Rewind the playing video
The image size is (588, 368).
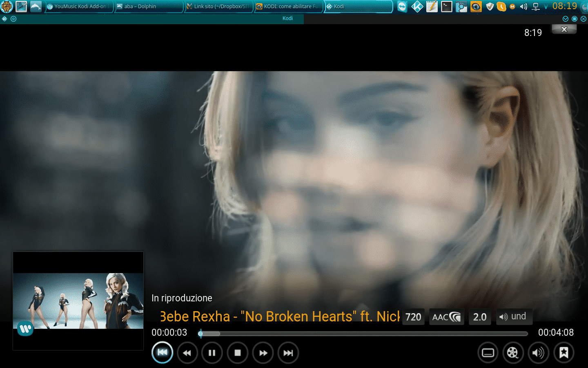[187, 353]
